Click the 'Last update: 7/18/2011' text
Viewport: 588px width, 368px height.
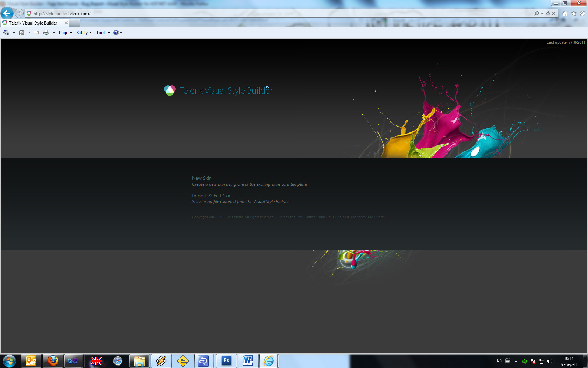566,42
